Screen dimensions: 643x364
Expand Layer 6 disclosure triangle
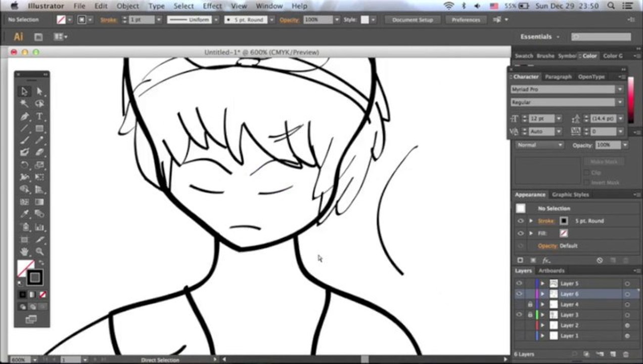543,294
